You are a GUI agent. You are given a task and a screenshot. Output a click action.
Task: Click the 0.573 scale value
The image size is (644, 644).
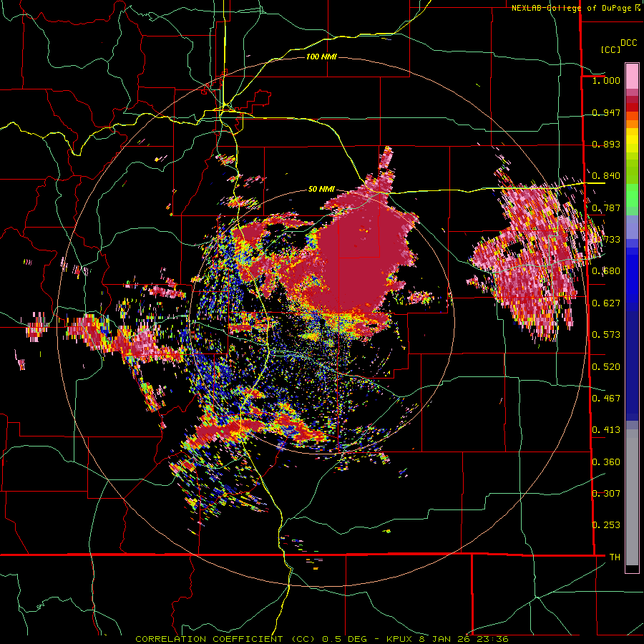tap(606, 335)
